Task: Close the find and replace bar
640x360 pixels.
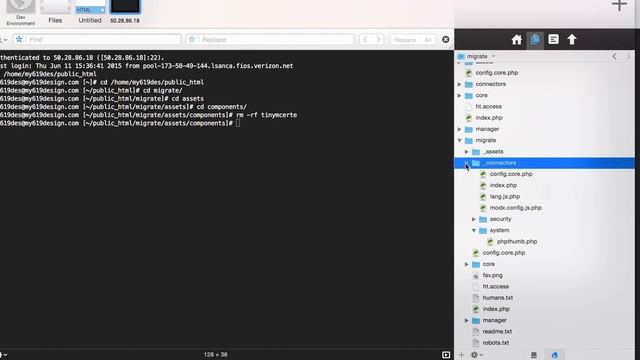Action: [x=446, y=40]
